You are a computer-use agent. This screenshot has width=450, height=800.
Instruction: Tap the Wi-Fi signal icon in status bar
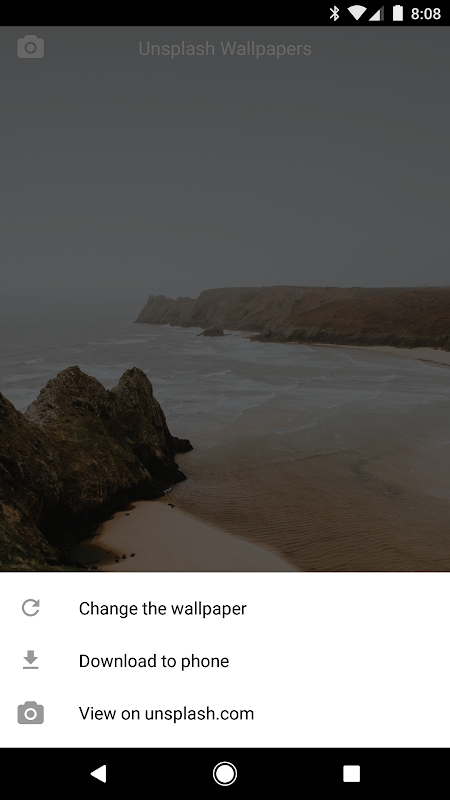(x=358, y=13)
